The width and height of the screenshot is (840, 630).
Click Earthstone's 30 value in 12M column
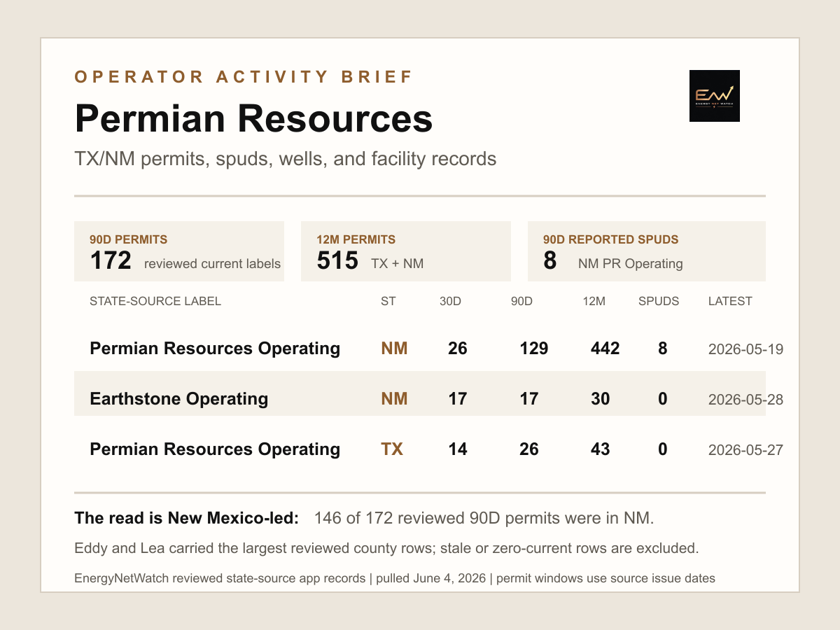click(x=601, y=399)
